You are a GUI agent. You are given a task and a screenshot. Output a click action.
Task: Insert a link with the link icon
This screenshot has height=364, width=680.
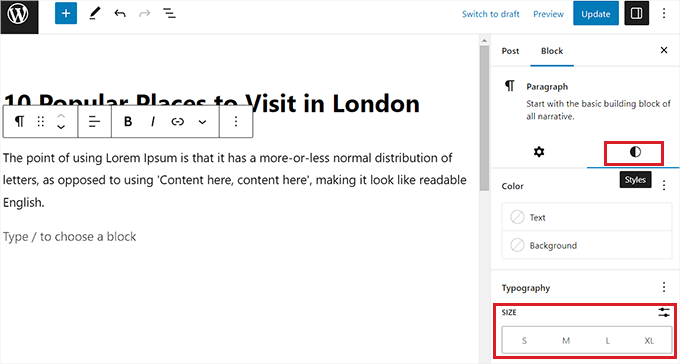(x=177, y=122)
